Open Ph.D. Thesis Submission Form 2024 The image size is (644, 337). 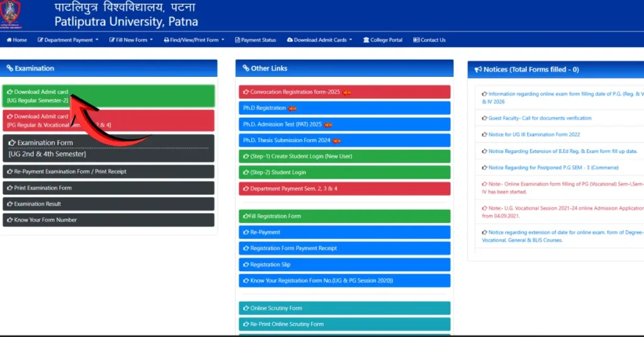click(345, 140)
